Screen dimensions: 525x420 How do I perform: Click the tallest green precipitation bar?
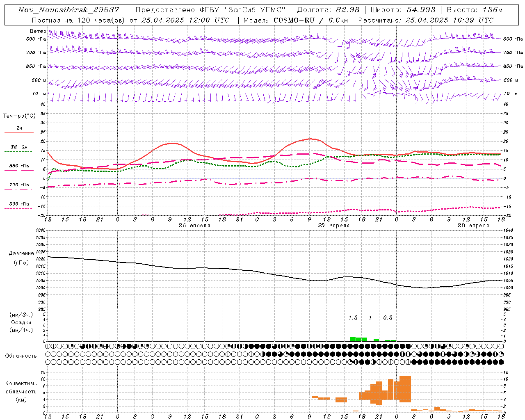(x=353, y=339)
